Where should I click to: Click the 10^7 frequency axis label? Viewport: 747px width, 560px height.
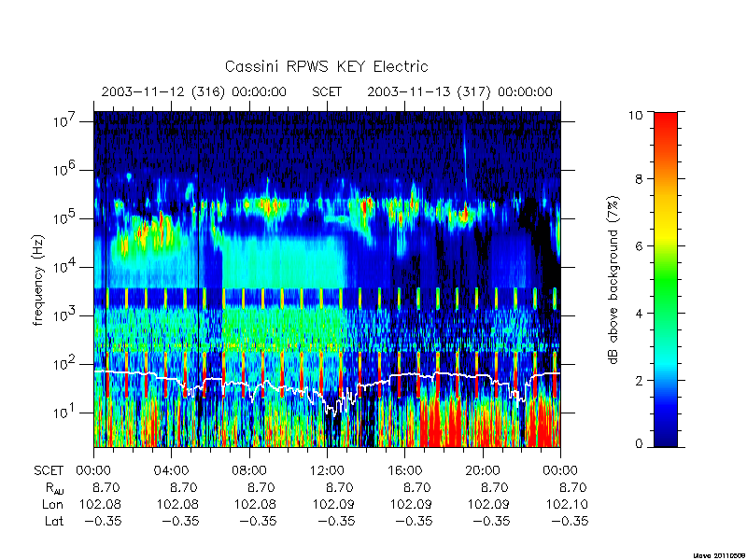point(63,119)
